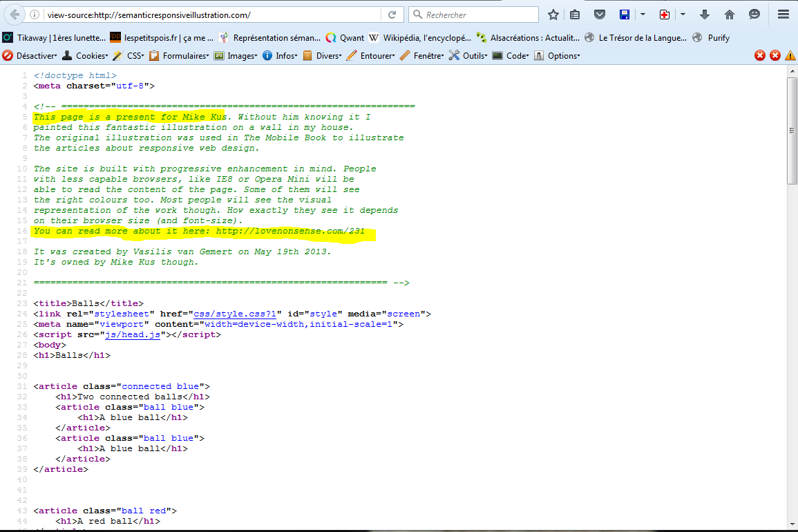Image resolution: width=798 pixels, height=532 pixels.
Task: Go to the home page icon
Action: point(730,15)
